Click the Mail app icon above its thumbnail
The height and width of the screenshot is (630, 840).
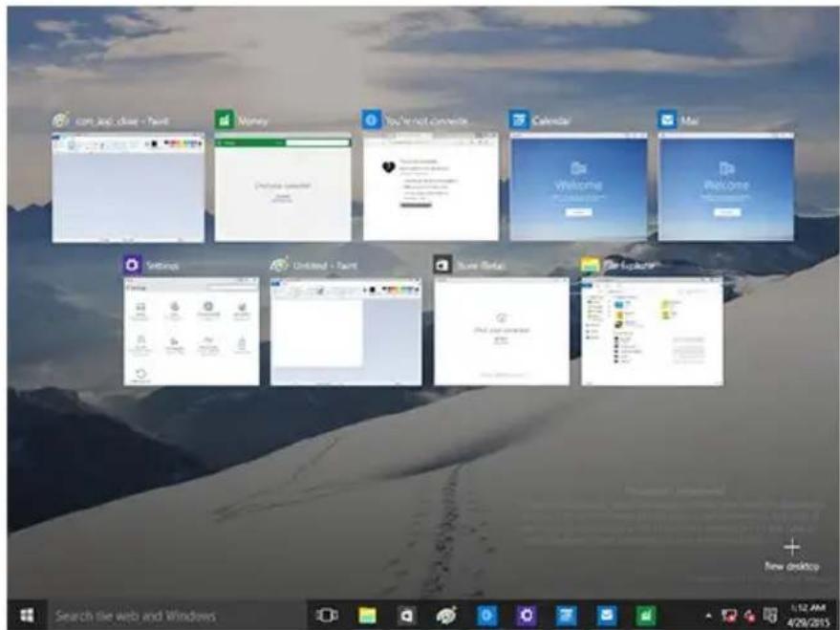pyautogui.click(x=667, y=120)
